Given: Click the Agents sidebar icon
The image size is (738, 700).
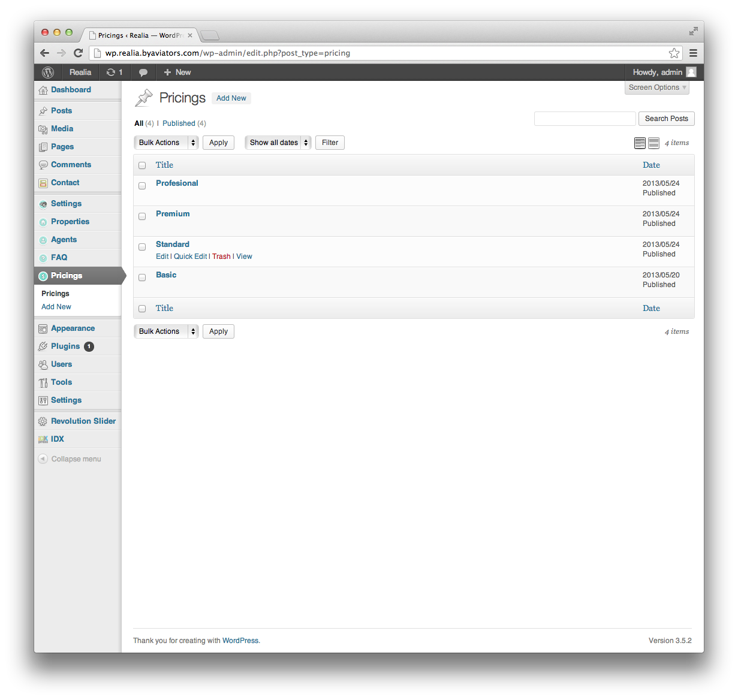Looking at the screenshot, I should [x=43, y=240].
